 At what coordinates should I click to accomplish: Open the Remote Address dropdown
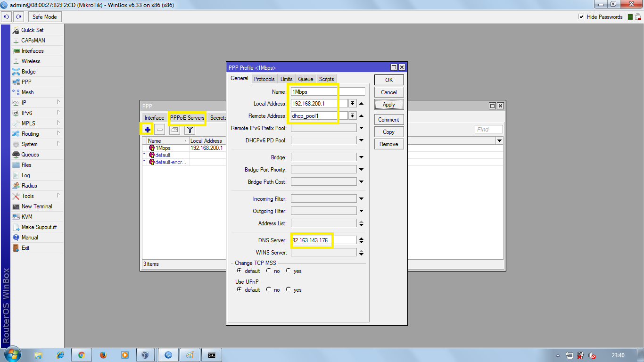coord(352,115)
